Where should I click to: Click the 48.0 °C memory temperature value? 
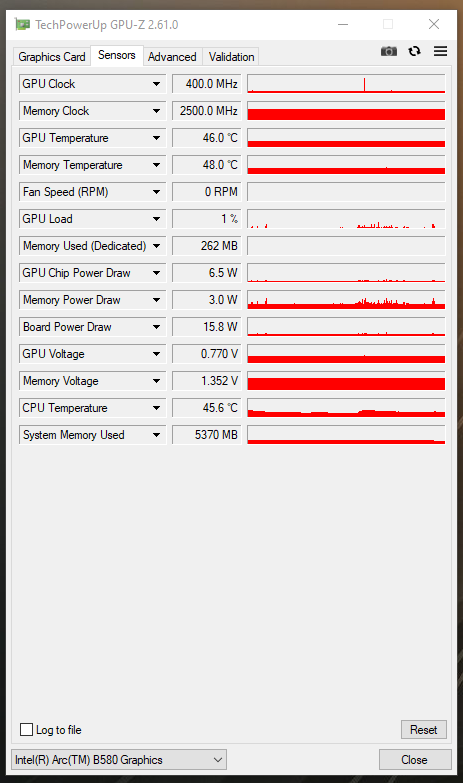tap(207, 165)
